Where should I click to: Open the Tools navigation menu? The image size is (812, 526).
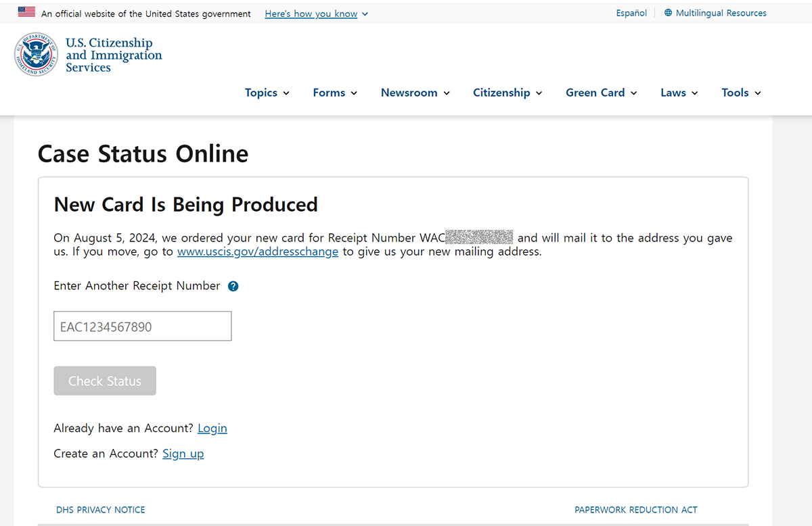(742, 93)
